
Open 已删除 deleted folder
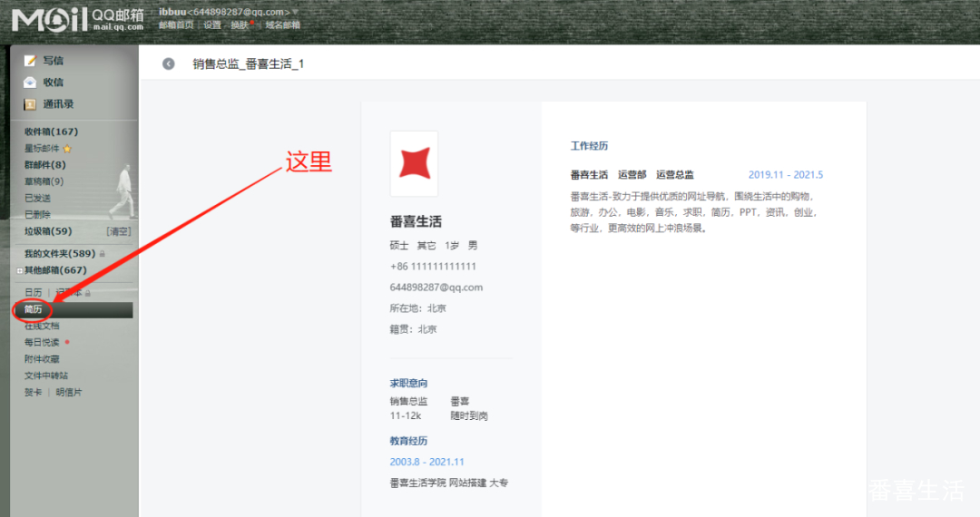[37, 214]
